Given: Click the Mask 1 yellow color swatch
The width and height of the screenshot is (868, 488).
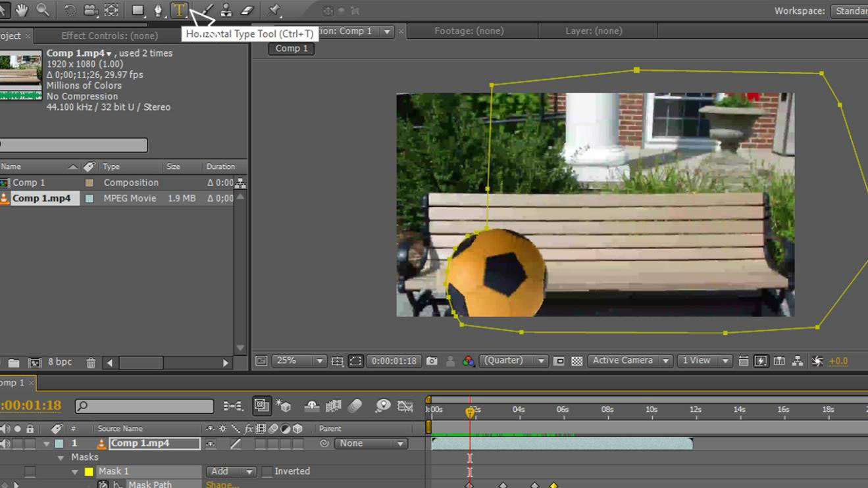Looking at the screenshot, I should click(89, 472).
